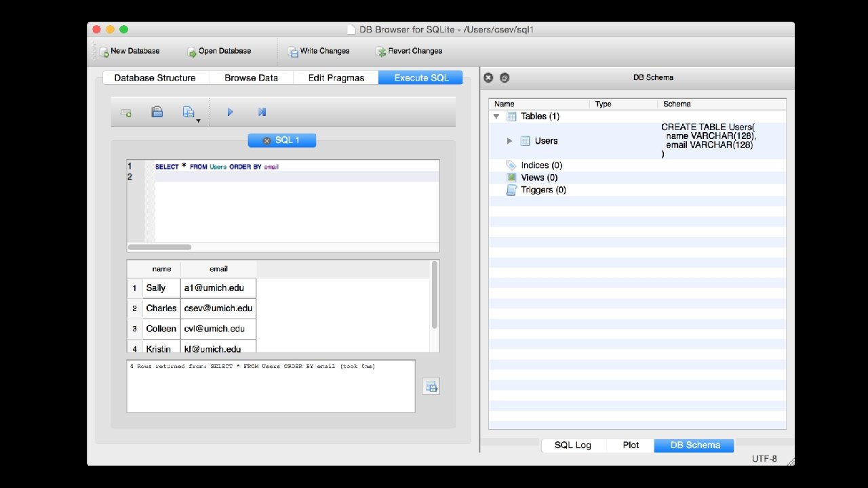The height and width of the screenshot is (488, 868).
Task: Select the Execute SQL tab
Action: (420, 78)
